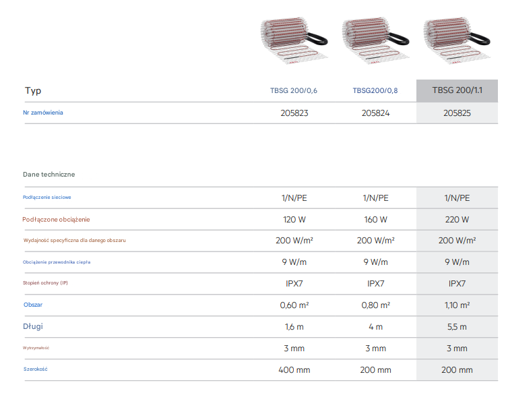Select 3 mm value in TBSG 200/1.1 column
Viewport: 506px width, 420px height.
pyautogui.click(x=457, y=349)
